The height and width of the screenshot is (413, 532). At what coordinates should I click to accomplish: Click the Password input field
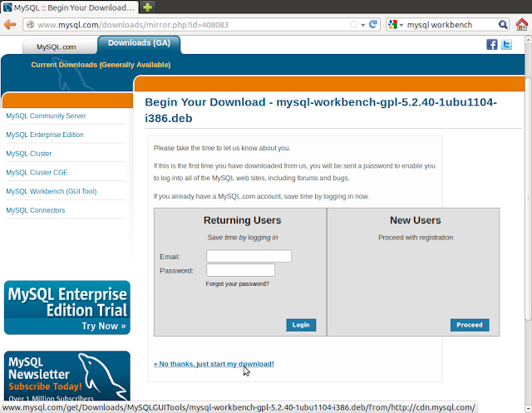(240, 270)
